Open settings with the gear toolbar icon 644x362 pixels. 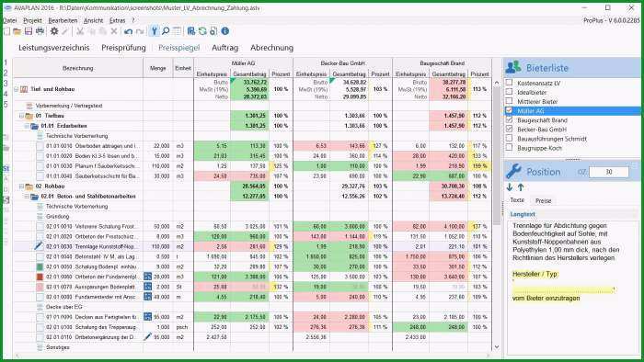coord(54,31)
